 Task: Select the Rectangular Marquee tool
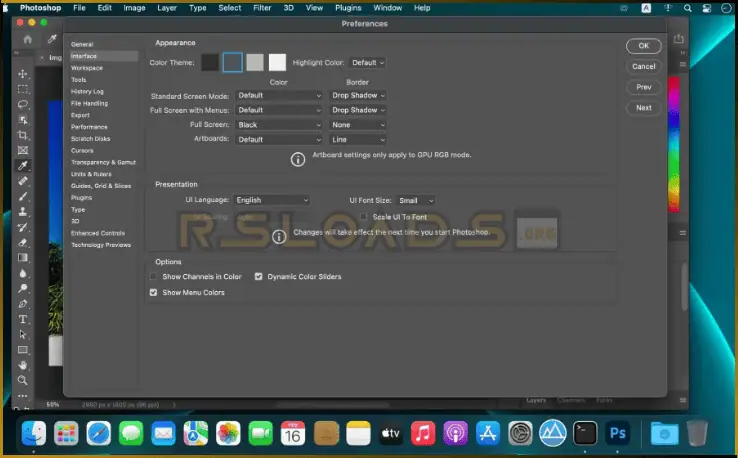coord(23,89)
